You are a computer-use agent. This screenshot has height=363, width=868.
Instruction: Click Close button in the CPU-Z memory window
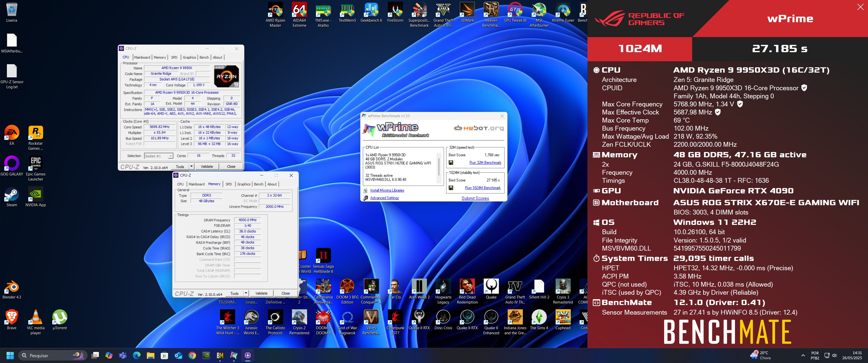pyautogui.click(x=285, y=293)
